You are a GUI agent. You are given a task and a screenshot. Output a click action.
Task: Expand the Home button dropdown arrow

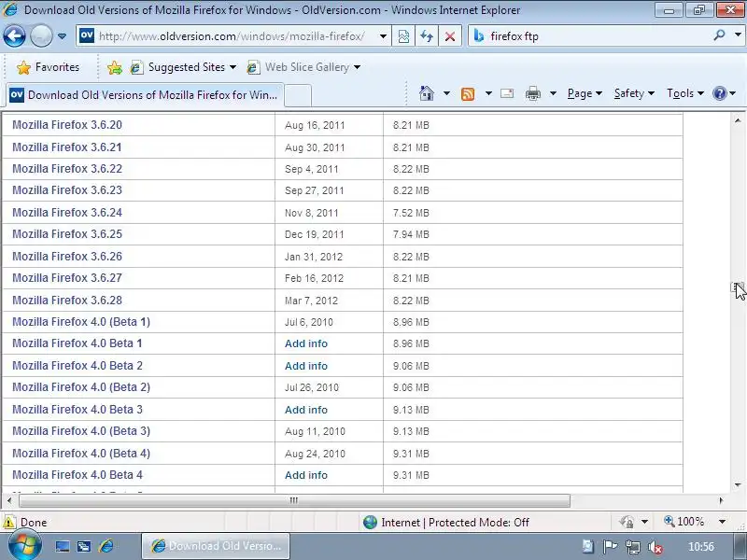446,93
